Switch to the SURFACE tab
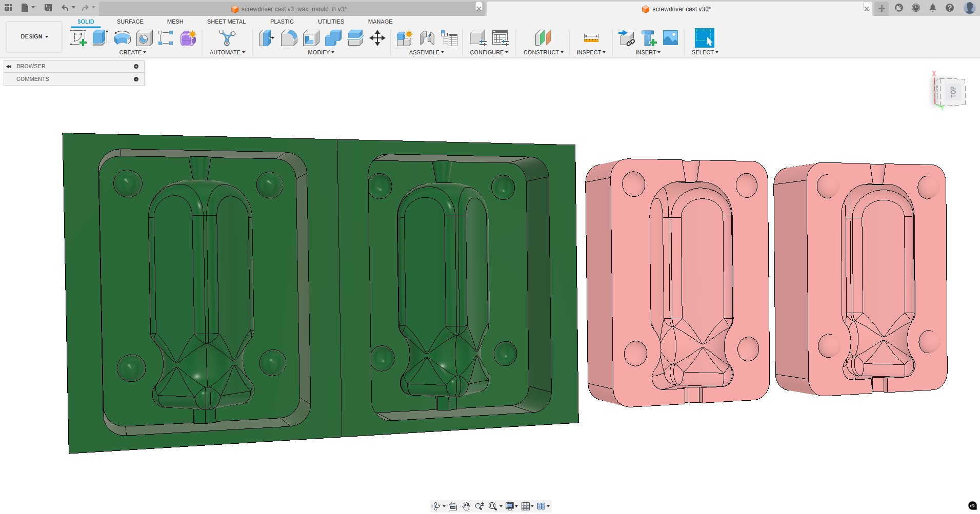 click(130, 22)
